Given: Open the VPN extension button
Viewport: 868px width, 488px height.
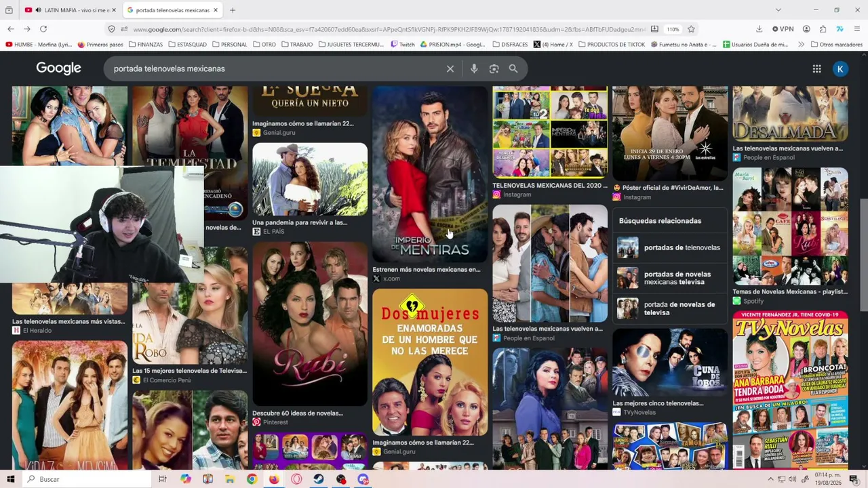Looking at the screenshot, I should (x=783, y=29).
